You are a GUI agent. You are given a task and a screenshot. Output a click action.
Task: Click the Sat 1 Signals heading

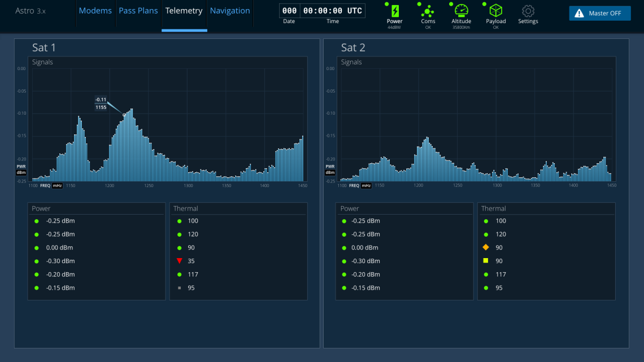tap(42, 62)
